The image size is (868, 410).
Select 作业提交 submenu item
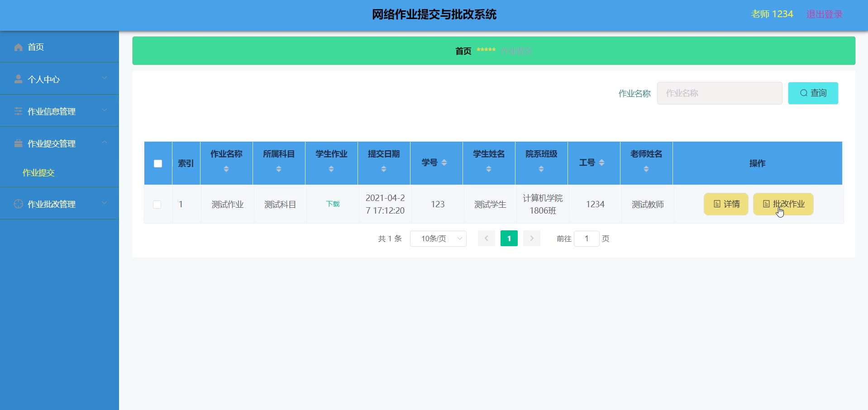(38, 173)
